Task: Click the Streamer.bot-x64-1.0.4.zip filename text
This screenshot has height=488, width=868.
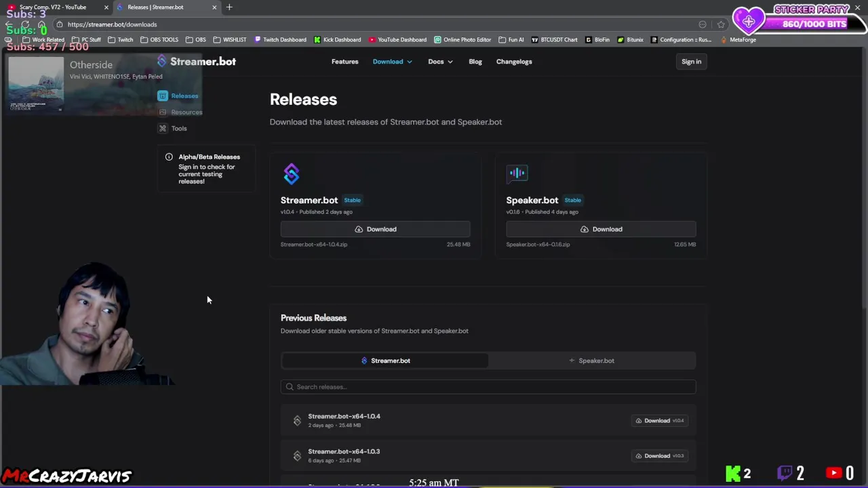Action: click(x=314, y=245)
